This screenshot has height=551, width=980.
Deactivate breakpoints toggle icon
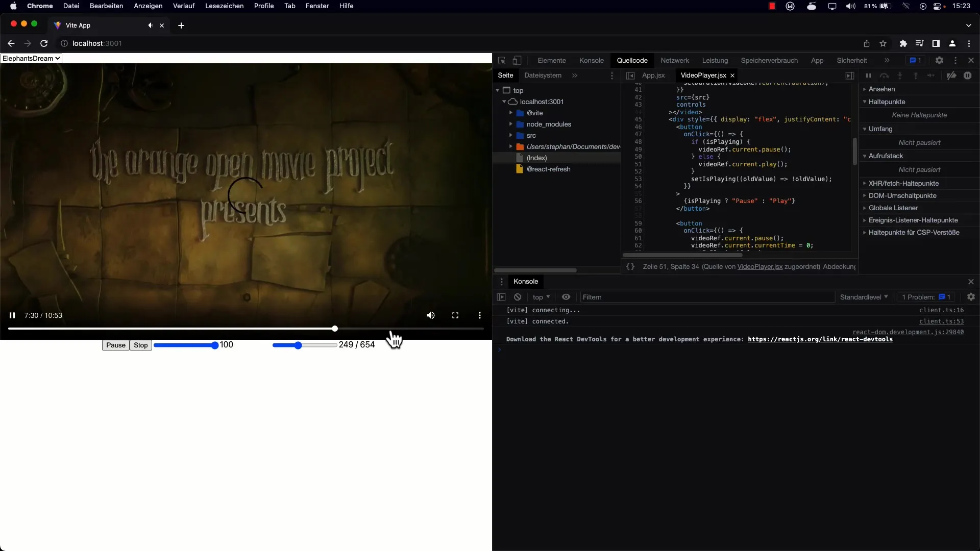tap(951, 76)
